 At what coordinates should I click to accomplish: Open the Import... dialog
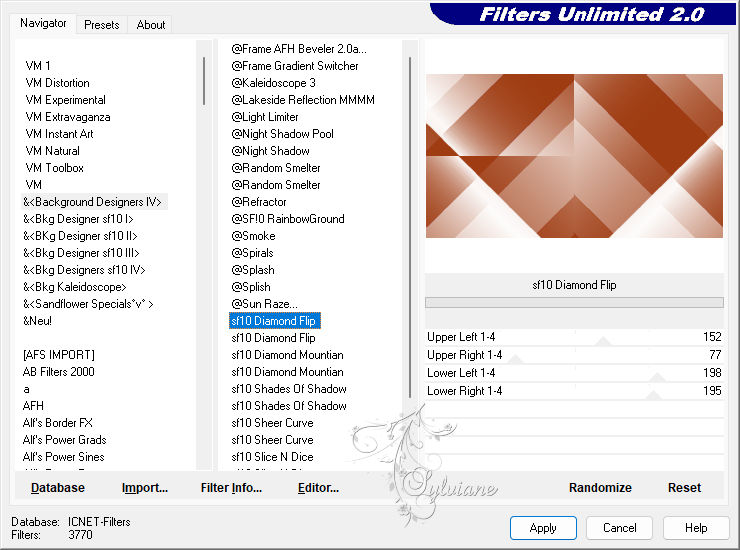click(144, 488)
